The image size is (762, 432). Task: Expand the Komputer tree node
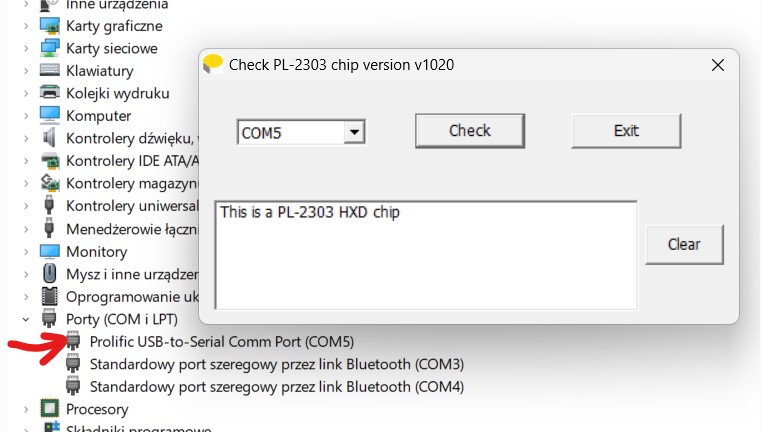click(26, 116)
